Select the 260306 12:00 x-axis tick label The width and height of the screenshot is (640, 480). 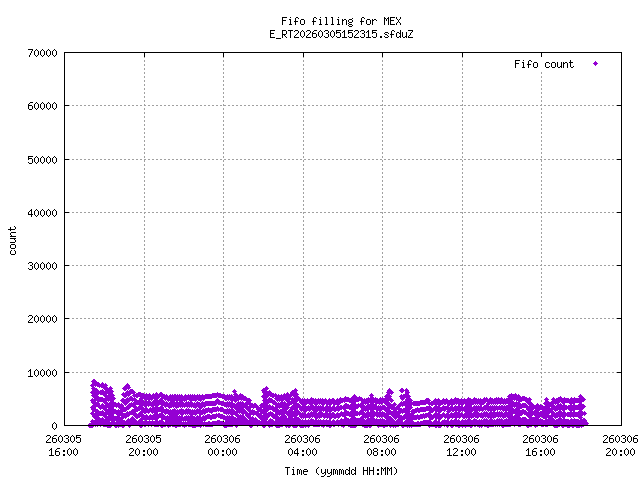pos(461,445)
